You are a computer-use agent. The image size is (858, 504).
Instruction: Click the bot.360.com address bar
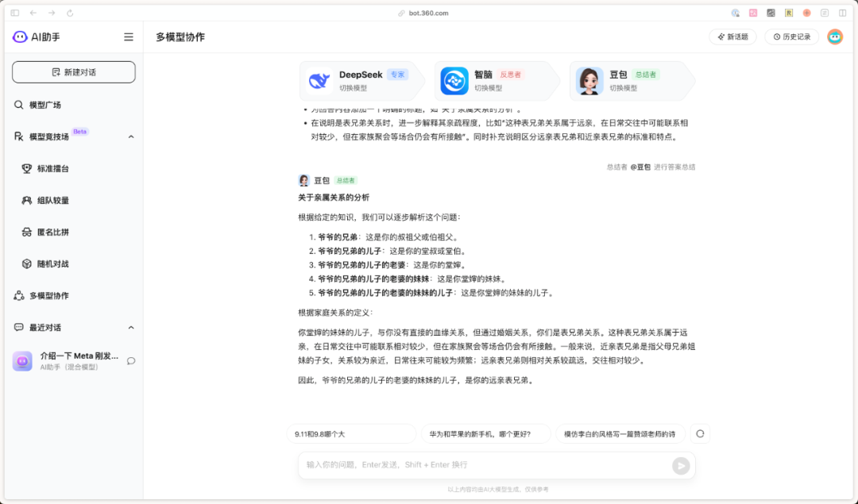pyautogui.click(x=423, y=13)
